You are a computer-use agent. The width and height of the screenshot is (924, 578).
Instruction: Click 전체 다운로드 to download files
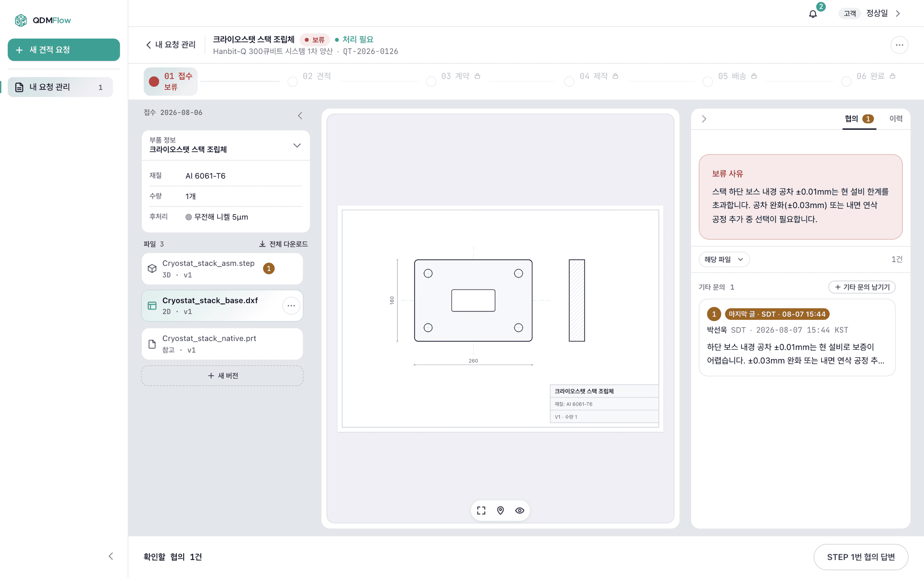pos(283,244)
